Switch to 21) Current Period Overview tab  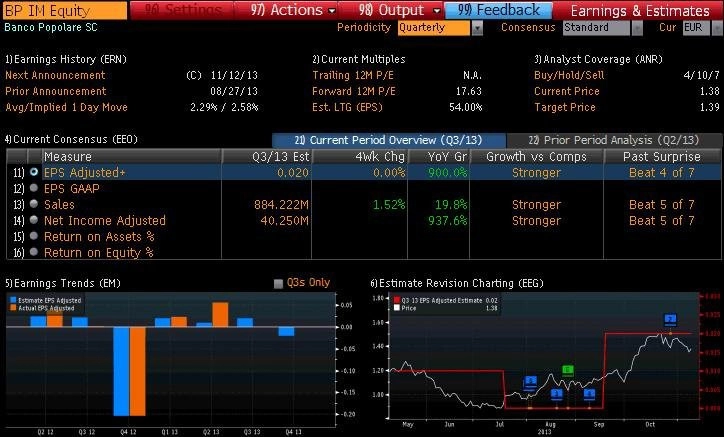point(389,140)
